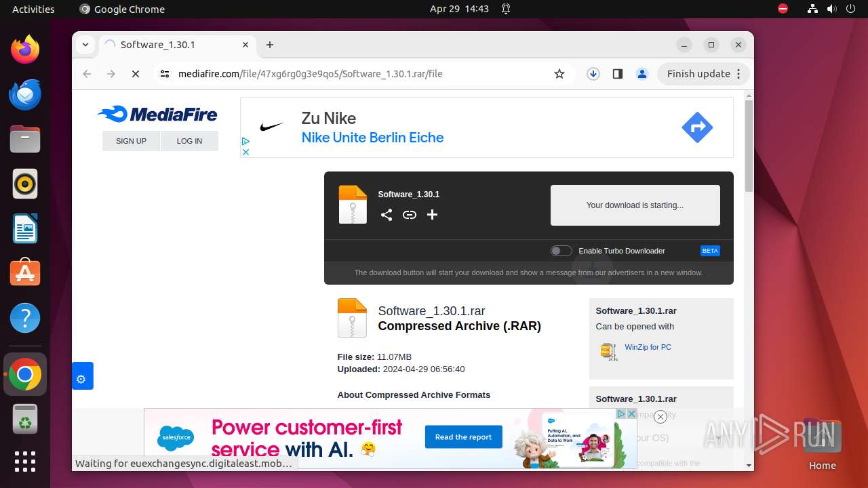Open the Chrome profile avatar icon
This screenshot has width=868, height=488.
coord(642,74)
